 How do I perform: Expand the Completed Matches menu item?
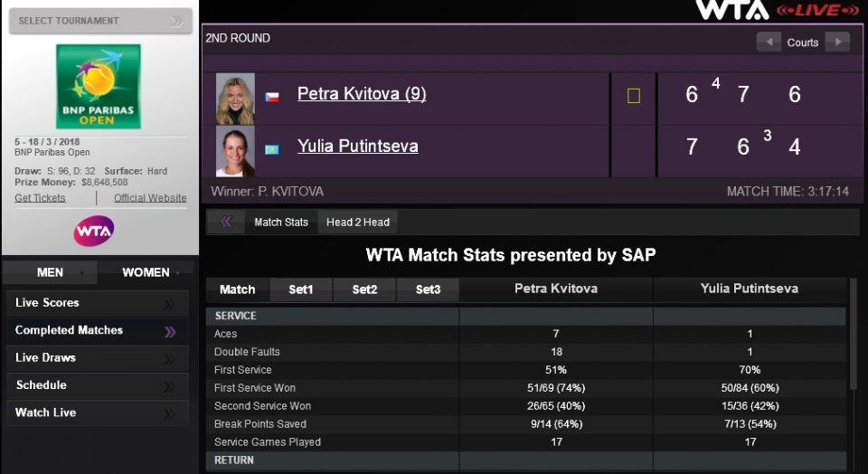point(98,331)
